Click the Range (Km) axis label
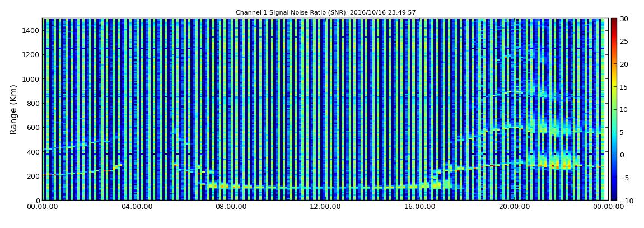The width and height of the screenshot is (644, 228). click(13, 110)
